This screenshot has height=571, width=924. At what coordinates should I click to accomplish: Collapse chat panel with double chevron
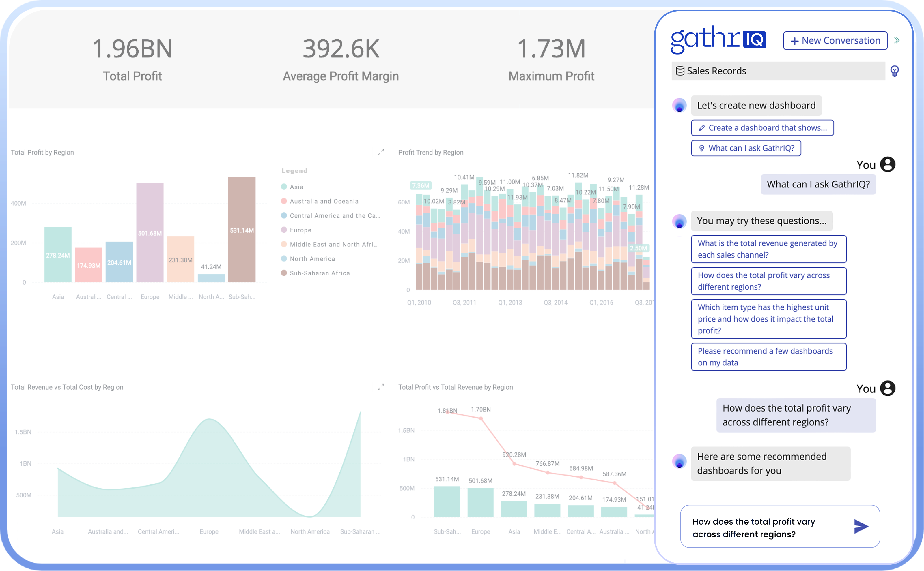(x=897, y=40)
